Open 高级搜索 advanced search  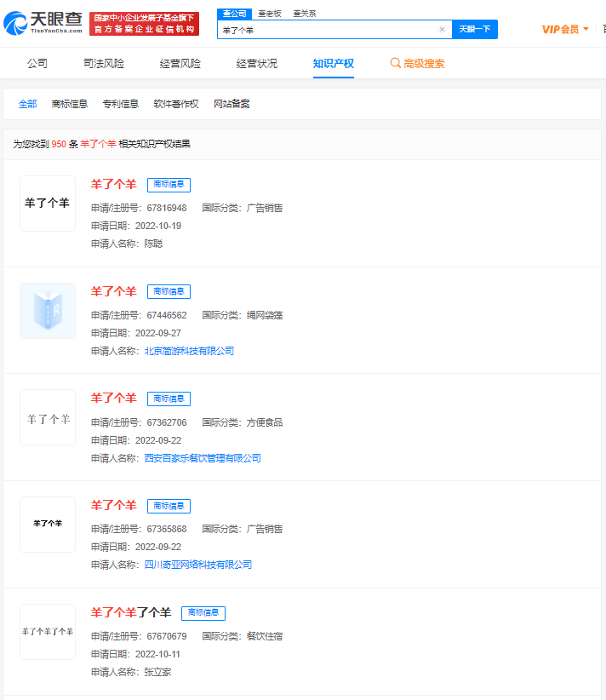click(x=417, y=63)
